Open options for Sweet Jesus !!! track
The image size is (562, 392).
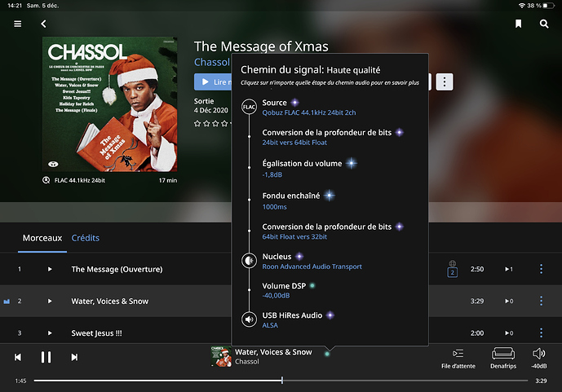[x=542, y=333]
